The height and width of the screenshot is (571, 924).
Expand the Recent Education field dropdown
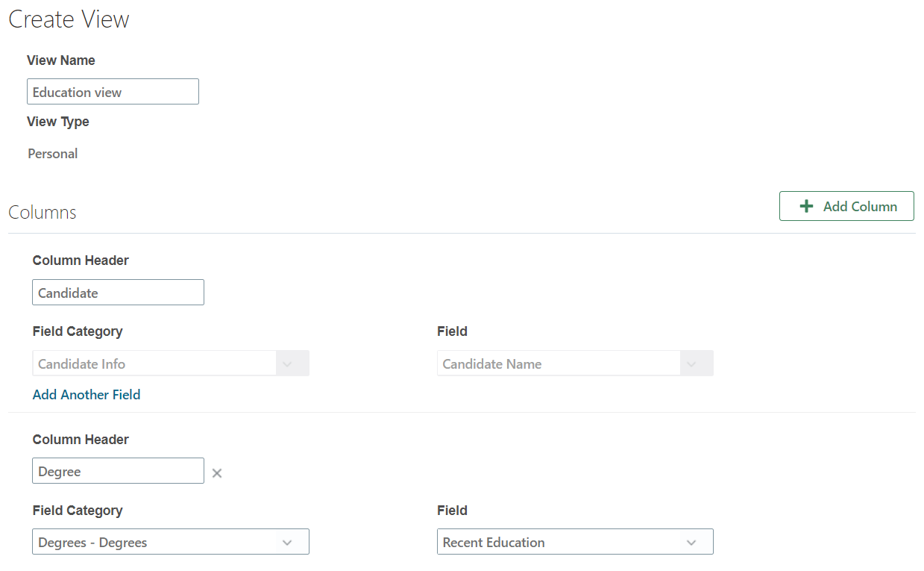click(x=559, y=543)
